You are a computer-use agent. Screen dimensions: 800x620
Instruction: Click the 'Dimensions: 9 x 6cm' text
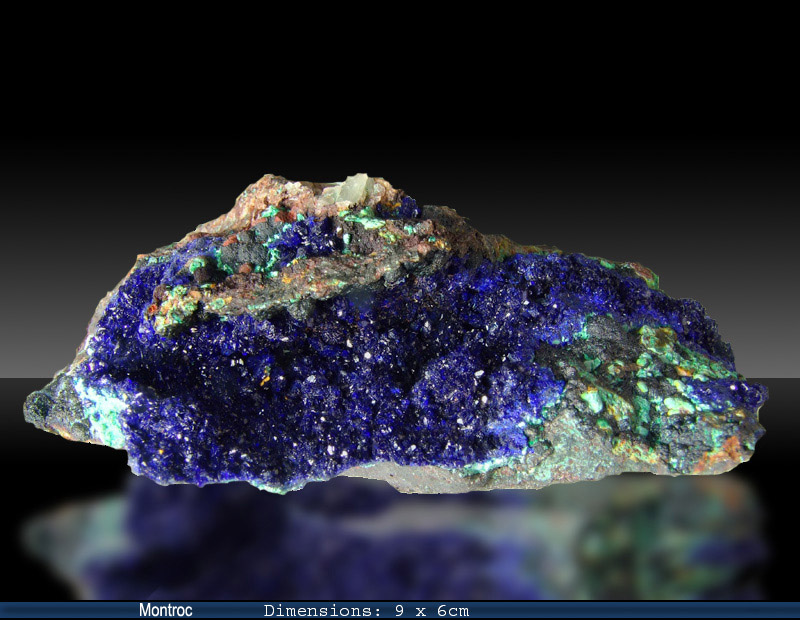coord(366,611)
